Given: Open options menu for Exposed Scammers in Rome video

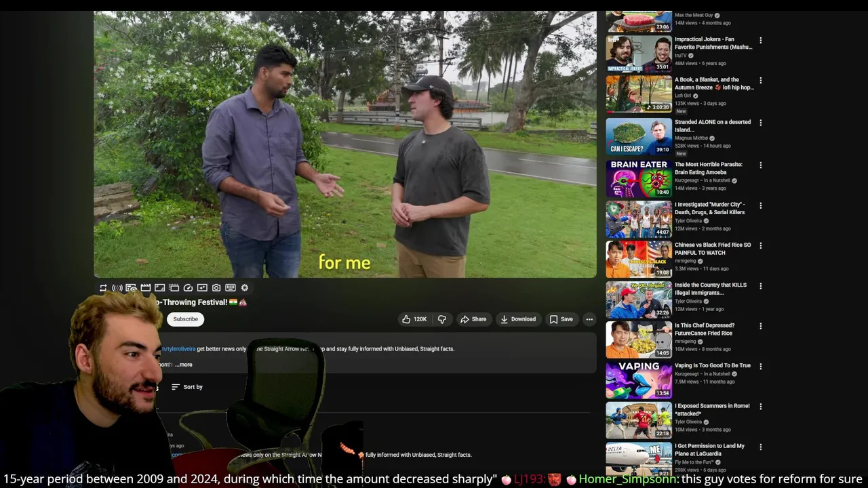Looking at the screenshot, I should tap(760, 407).
